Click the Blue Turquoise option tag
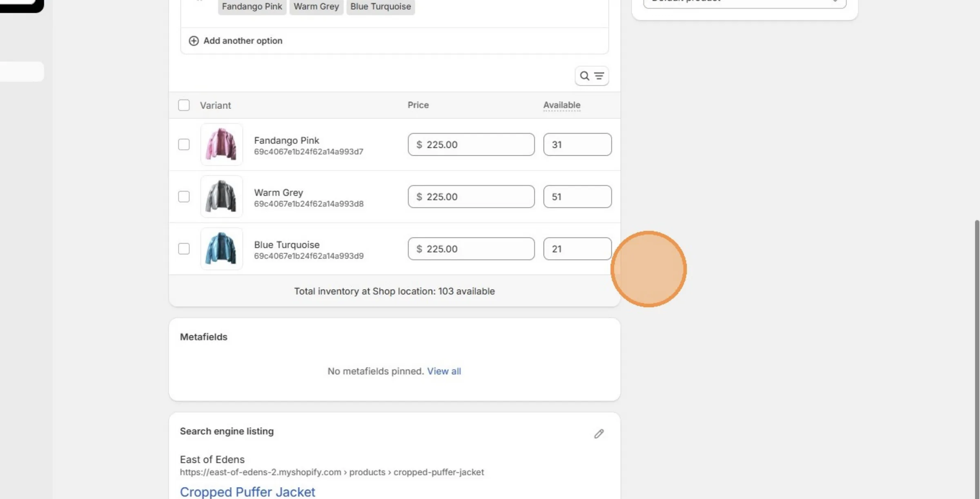The height and width of the screenshot is (499, 980). (x=381, y=7)
